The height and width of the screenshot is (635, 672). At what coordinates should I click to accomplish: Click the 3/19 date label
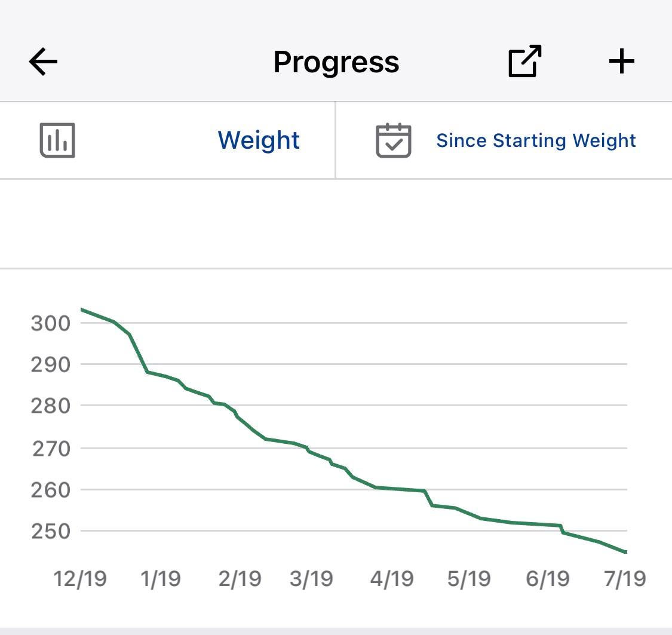pos(311,578)
